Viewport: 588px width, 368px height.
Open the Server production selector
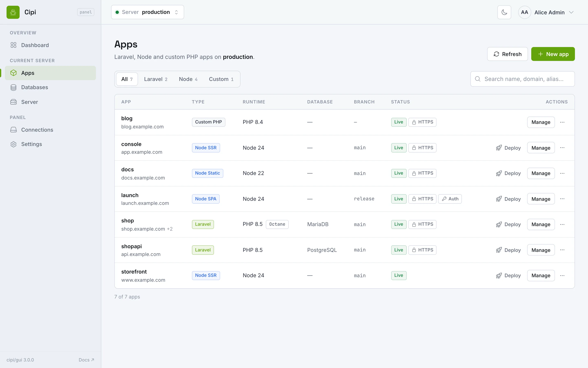[147, 12]
